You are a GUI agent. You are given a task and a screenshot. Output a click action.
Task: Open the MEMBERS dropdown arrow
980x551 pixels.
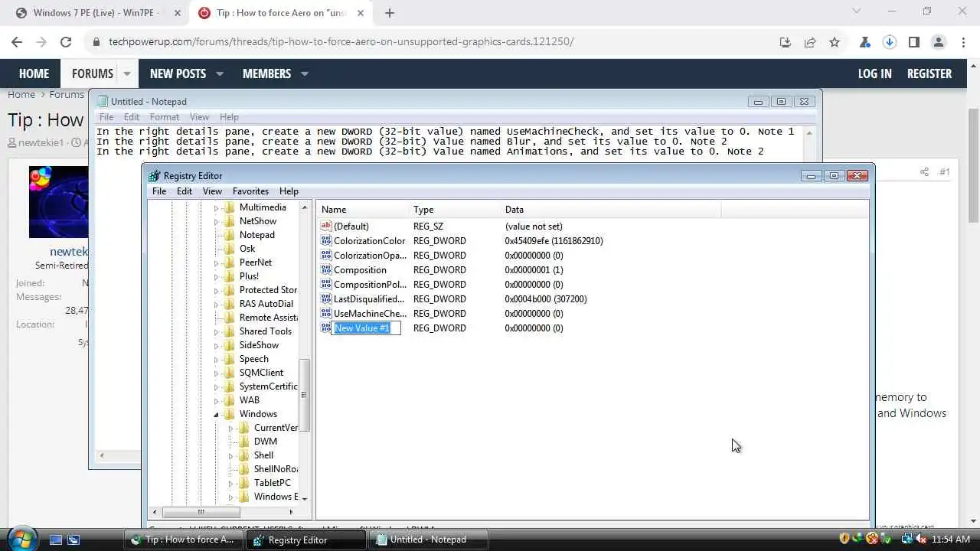(x=305, y=73)
